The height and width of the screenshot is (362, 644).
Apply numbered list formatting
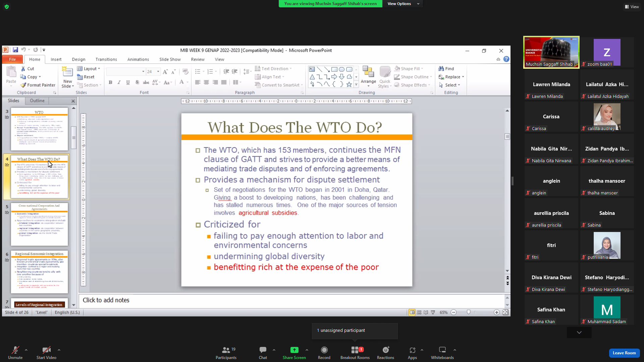click(x=210, y=72)
